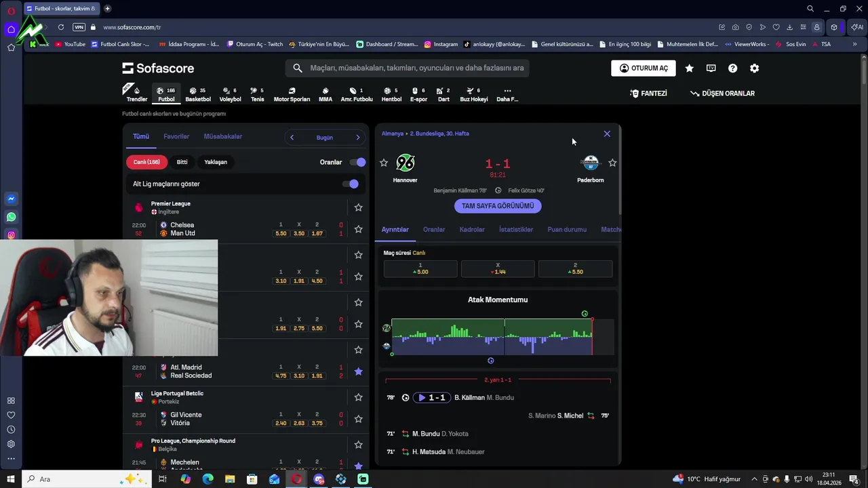Screen dimensions: 868x488
Task: Open the E-spor category
Action: coord(418,94)
